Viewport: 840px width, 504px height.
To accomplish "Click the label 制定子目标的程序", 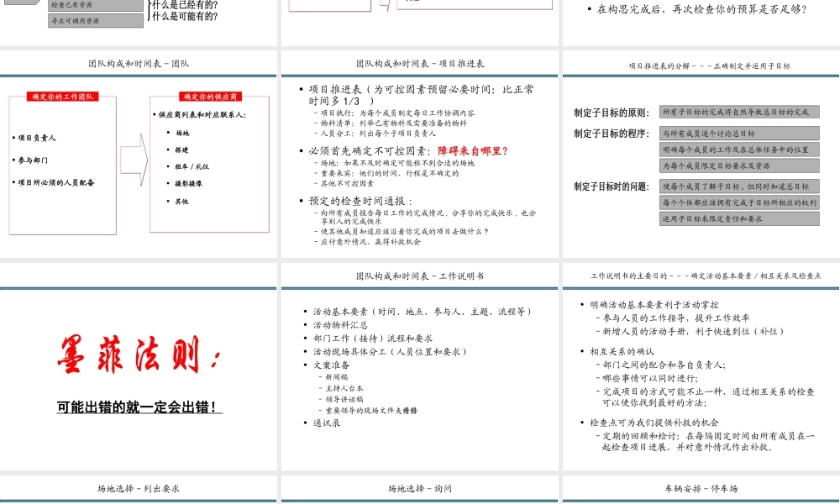I will (612, 134).
